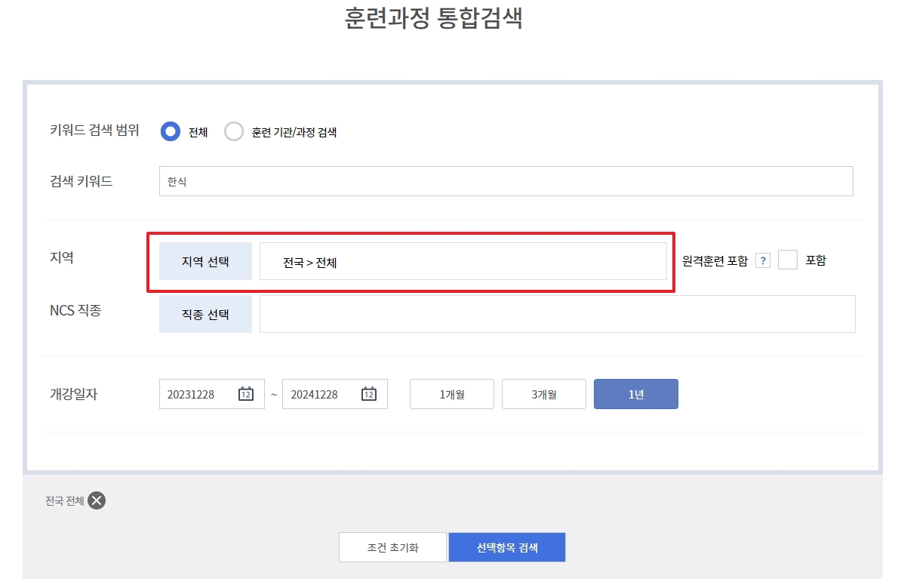Select the 전체 keyword search scope
Image resolution: width=898 pixels, height=588 pixels.
tap(170, 131)
